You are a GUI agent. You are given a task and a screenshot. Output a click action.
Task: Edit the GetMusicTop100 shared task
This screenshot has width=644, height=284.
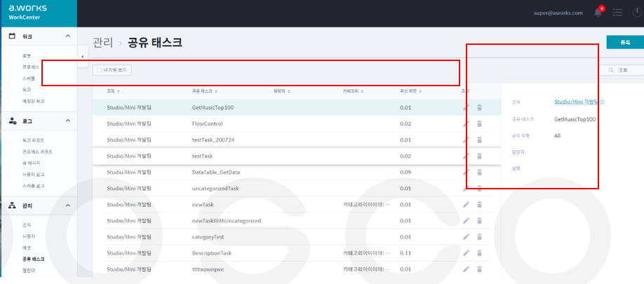[466, 107]
